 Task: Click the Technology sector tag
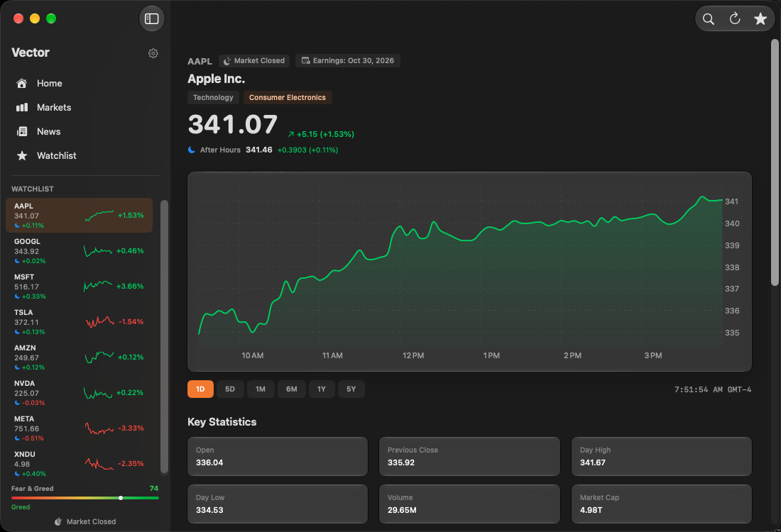pyautogui.click(x=213, y=98)
